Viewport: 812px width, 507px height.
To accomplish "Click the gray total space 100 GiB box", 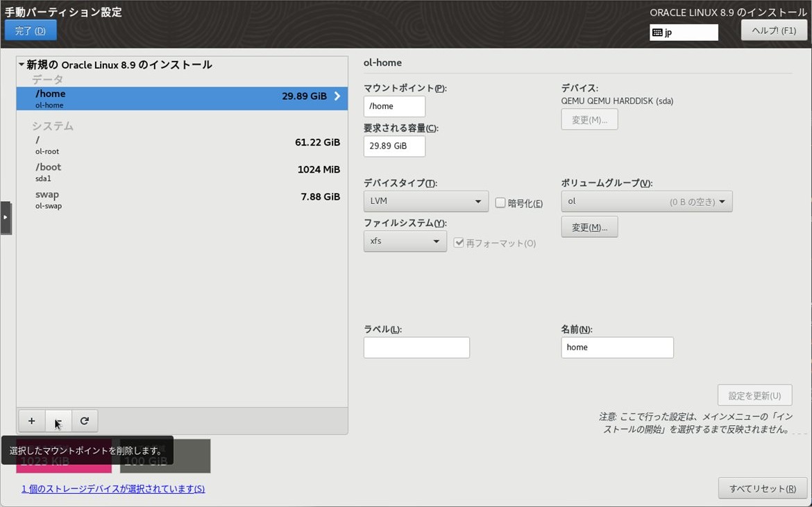I will coord(165,456).
